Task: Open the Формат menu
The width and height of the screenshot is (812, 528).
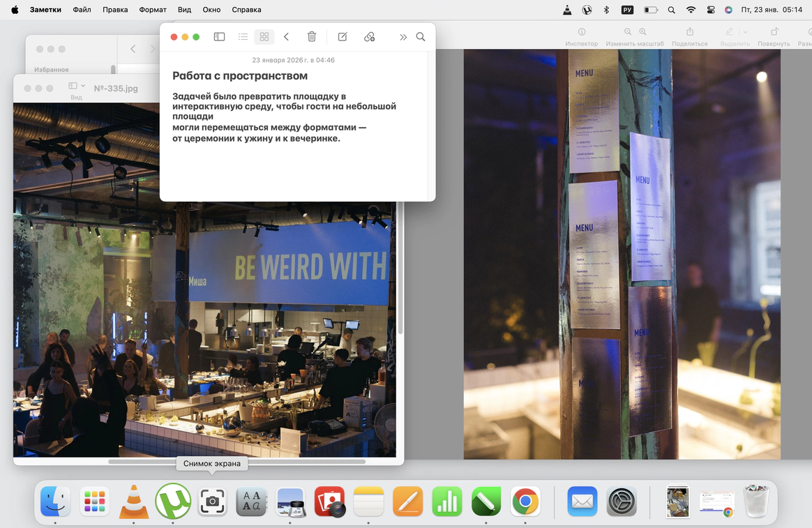Action: pos(153,10)
